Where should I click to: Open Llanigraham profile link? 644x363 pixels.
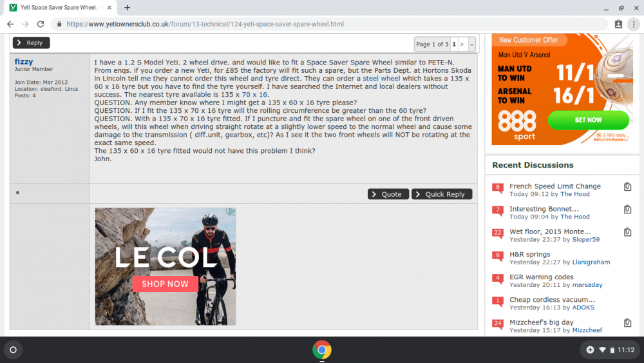tap(591, 262)
